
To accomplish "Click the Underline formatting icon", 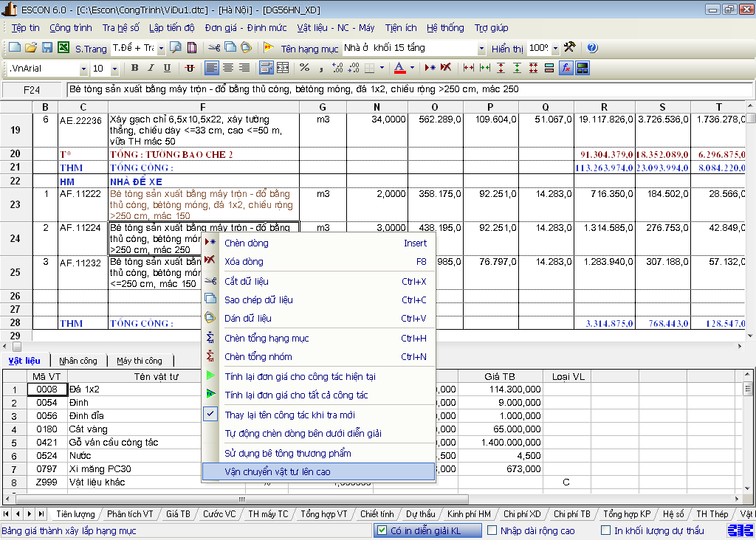I will click(x=167, y=68).
